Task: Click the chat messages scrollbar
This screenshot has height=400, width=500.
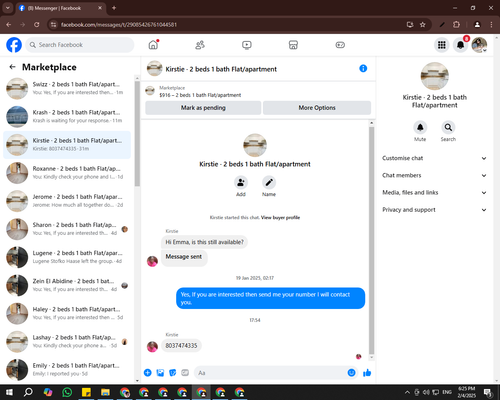Action: 371,240
